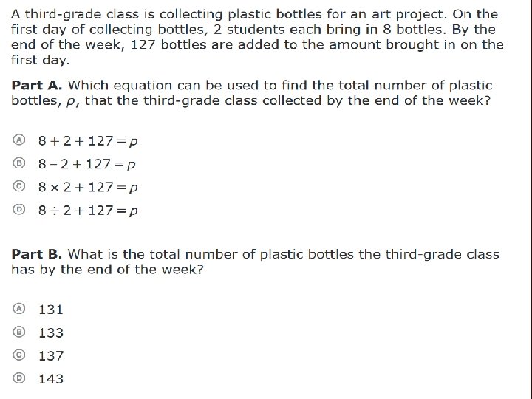Click the answer number 131

51,310
